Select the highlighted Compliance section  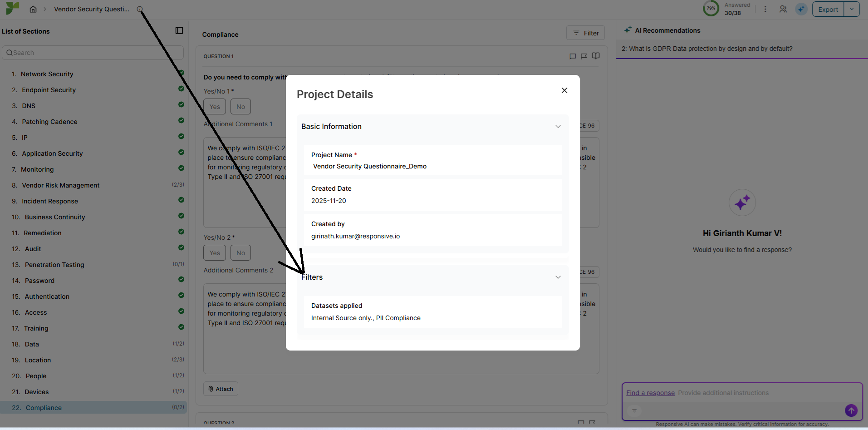tap(93, 408)
